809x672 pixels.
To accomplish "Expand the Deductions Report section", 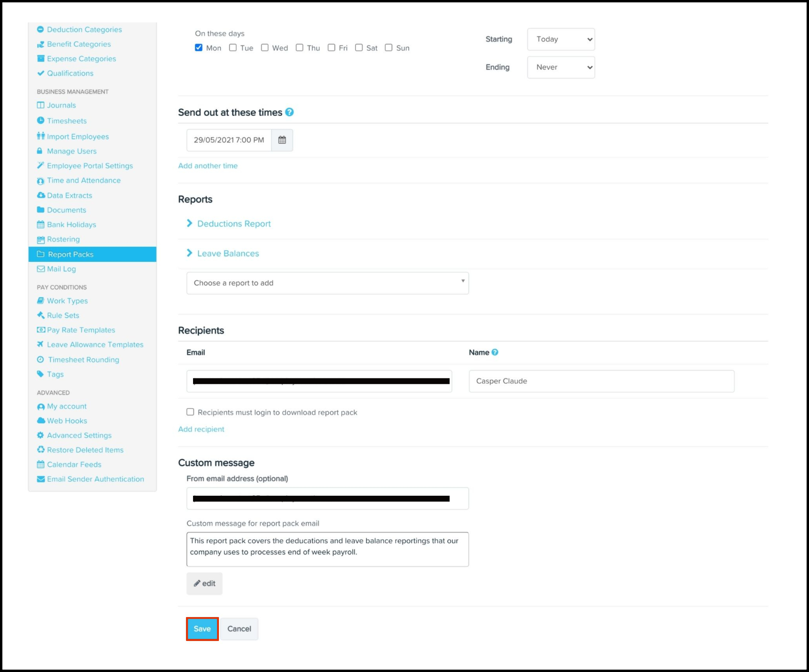I will pyautogui.click(x=233, y=224).
